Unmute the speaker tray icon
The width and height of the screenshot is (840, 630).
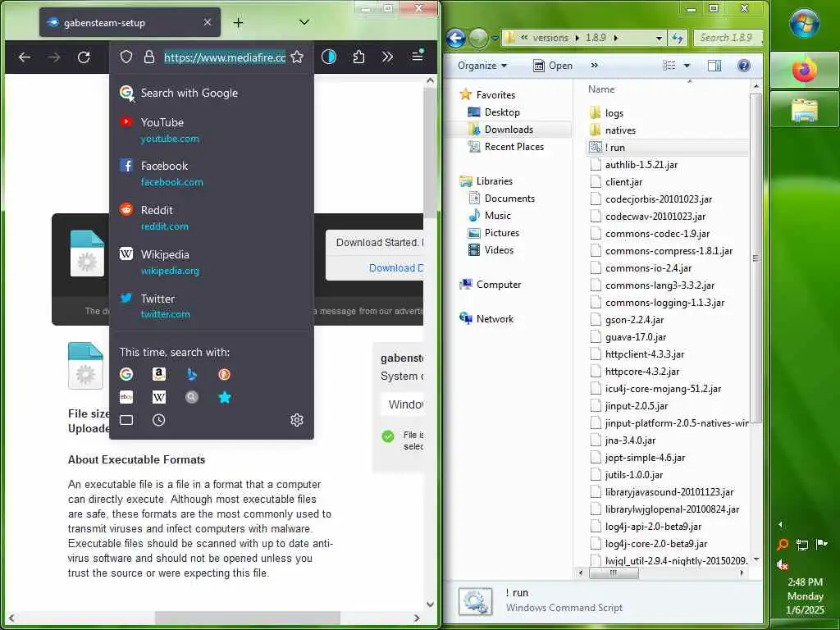(783, 564)
